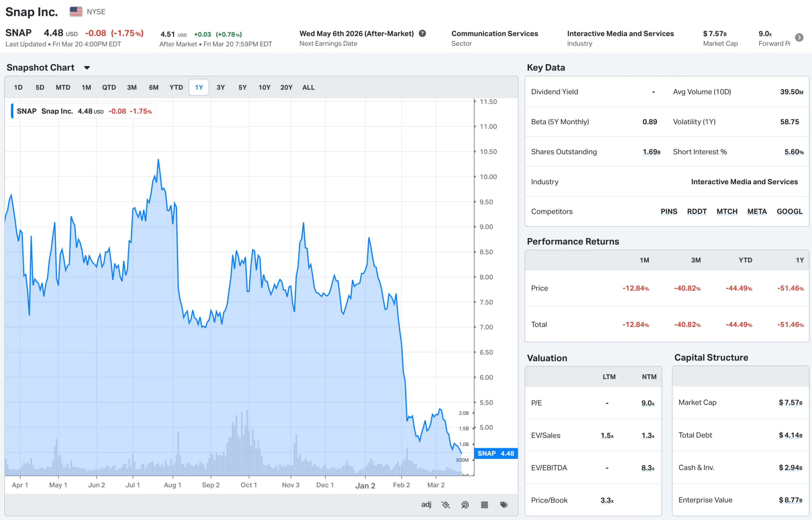Switch chart range to 5Y
The width and height of the screenshot is (812, 520).
click(x=242, y=88)
